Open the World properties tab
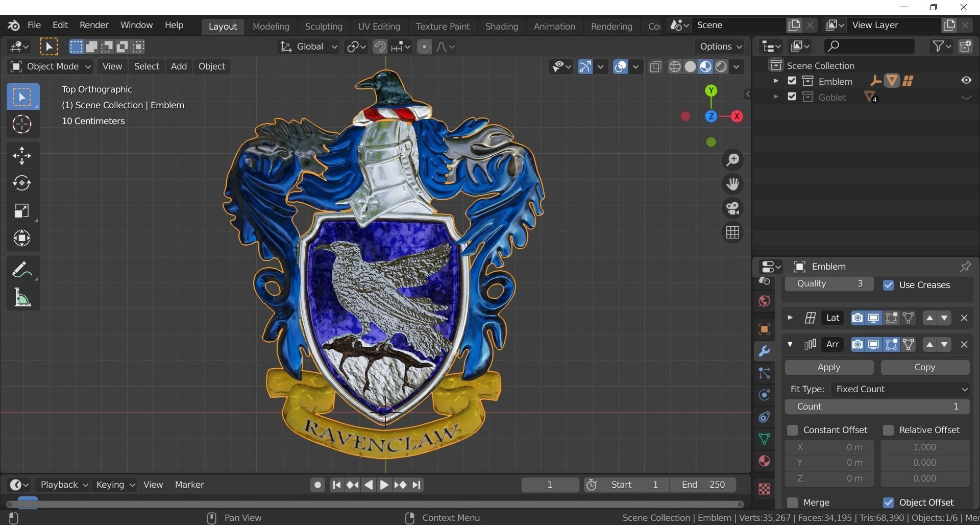The image size is (980, 525). click(764, 301)
